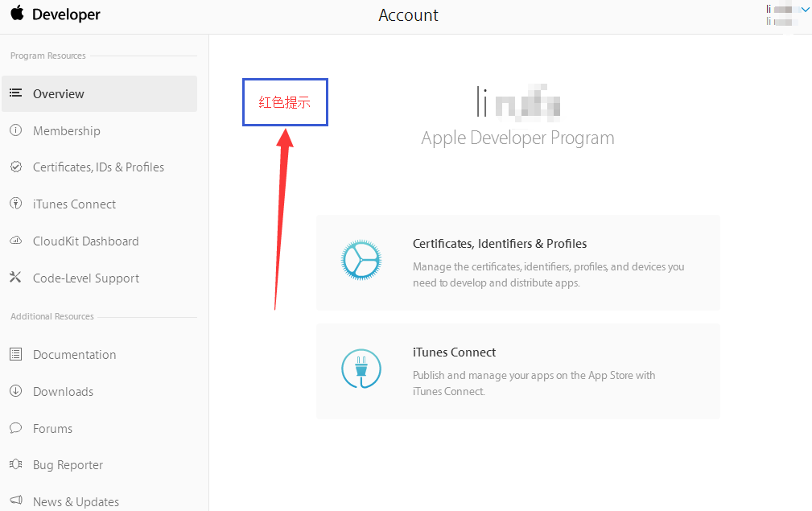The width and height of the screenshot is (812, 511).
Task: Click 'Publish and manage your apps' description
Action: coord(534,383)
